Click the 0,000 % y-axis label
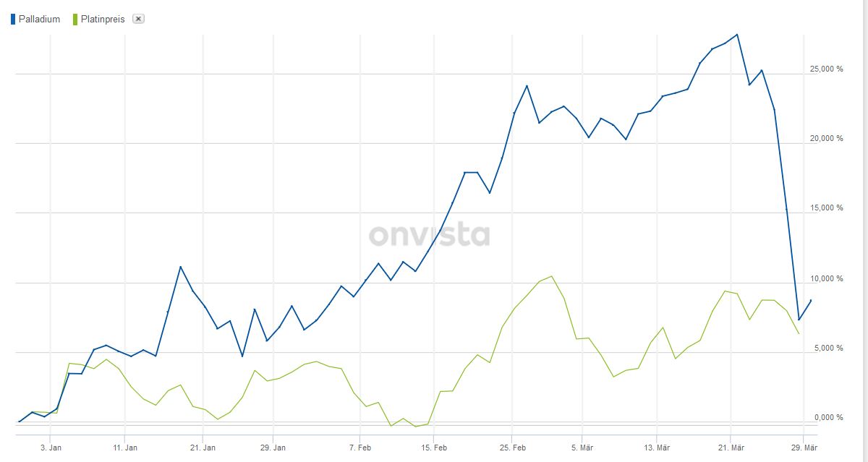This screenshot has height=462, width=868. [x=828, y=418]
